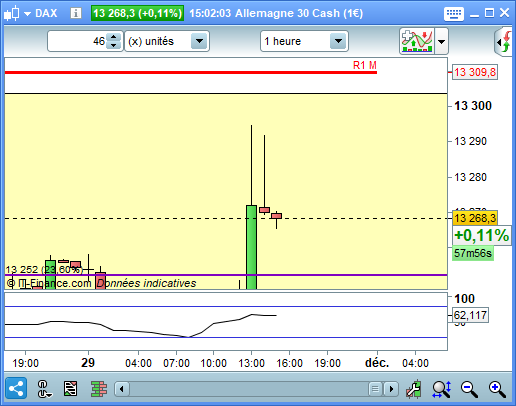
Task: Zoom out the chart with minus magnifier
Action: pyautogui.click(x=469, y=389)
